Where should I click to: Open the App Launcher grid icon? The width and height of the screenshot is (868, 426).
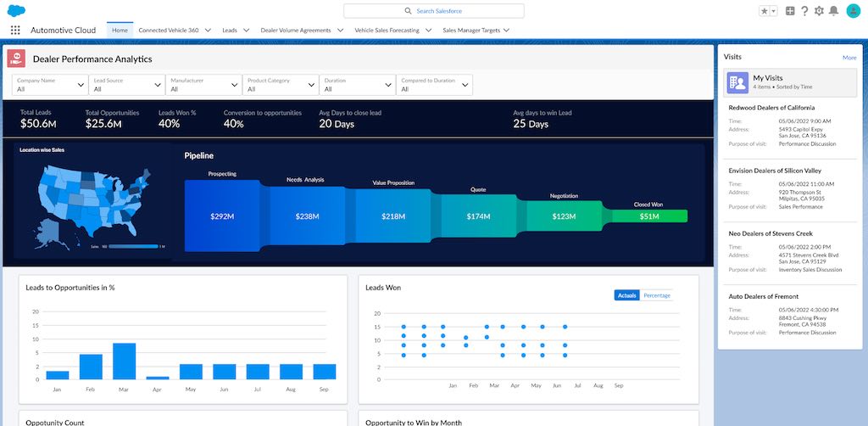(x=15, y=31)
